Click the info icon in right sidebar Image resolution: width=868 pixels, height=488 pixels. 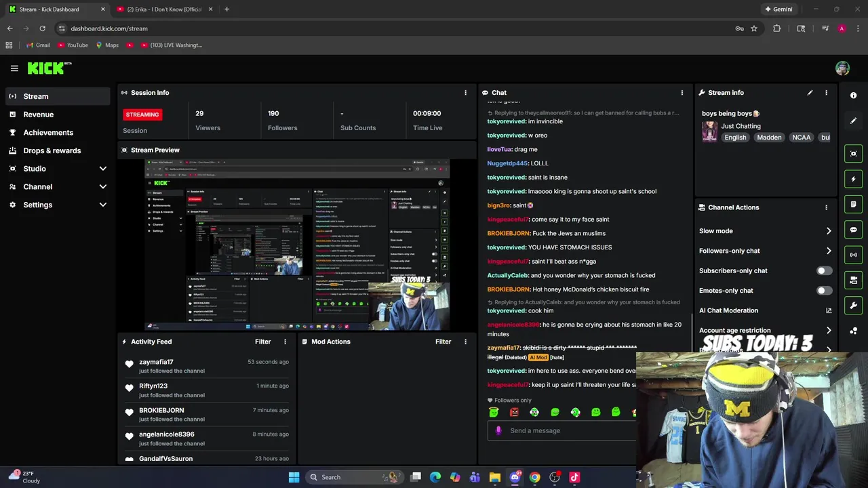point(854,96)
